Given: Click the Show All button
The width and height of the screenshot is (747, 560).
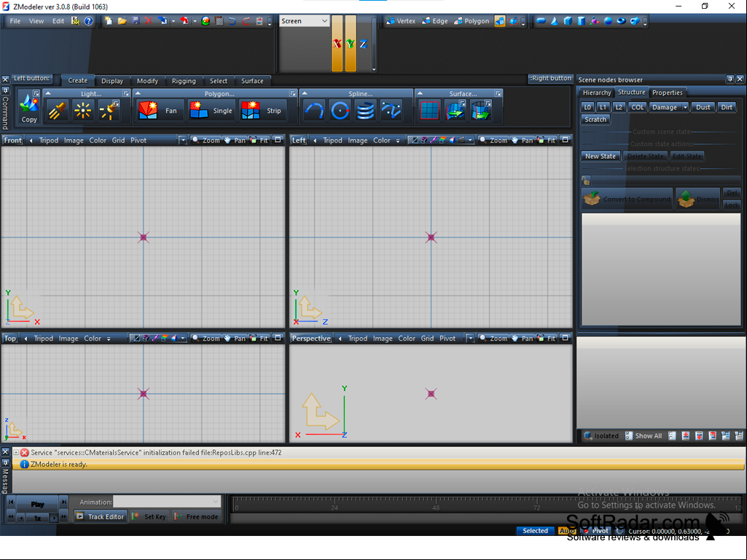Looking at the screenshot, I should click(x=643, y=435).
